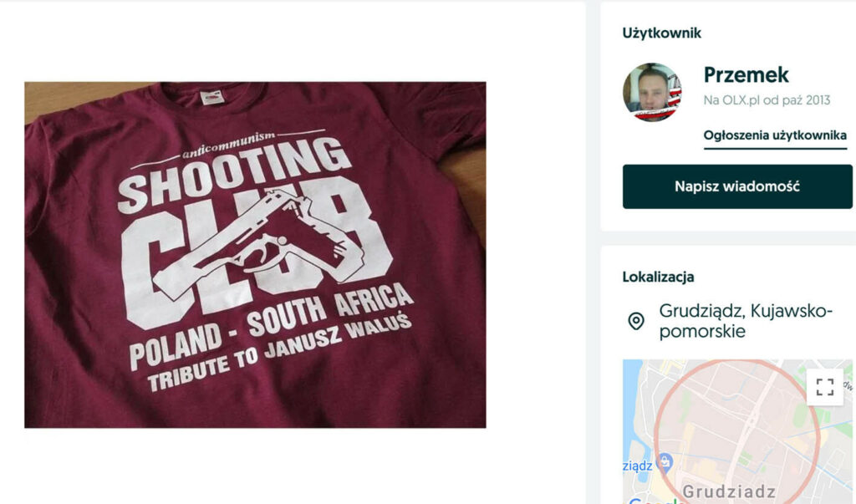
Task: Click the Na OLX.pl od paź 2013 text
Action: point(767,100)
